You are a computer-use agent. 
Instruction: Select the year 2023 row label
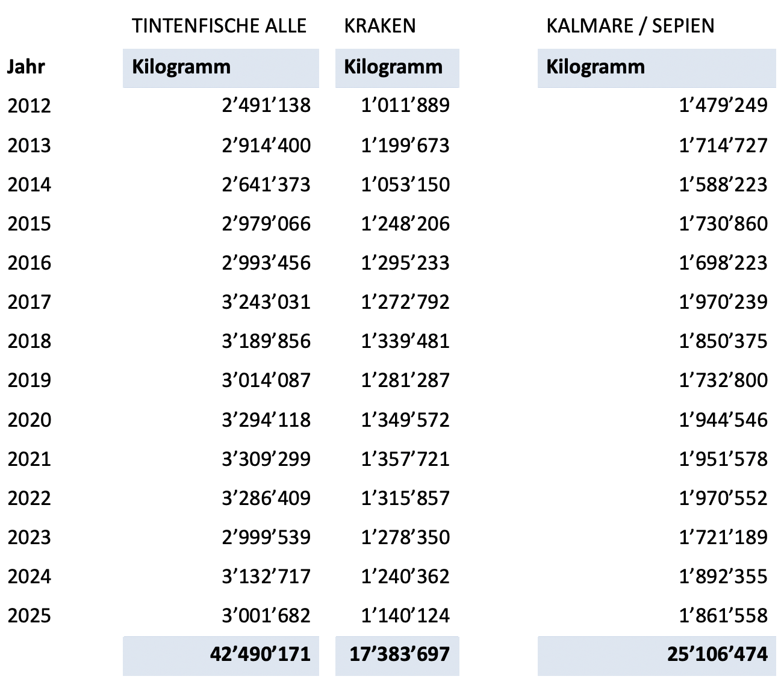29,538
